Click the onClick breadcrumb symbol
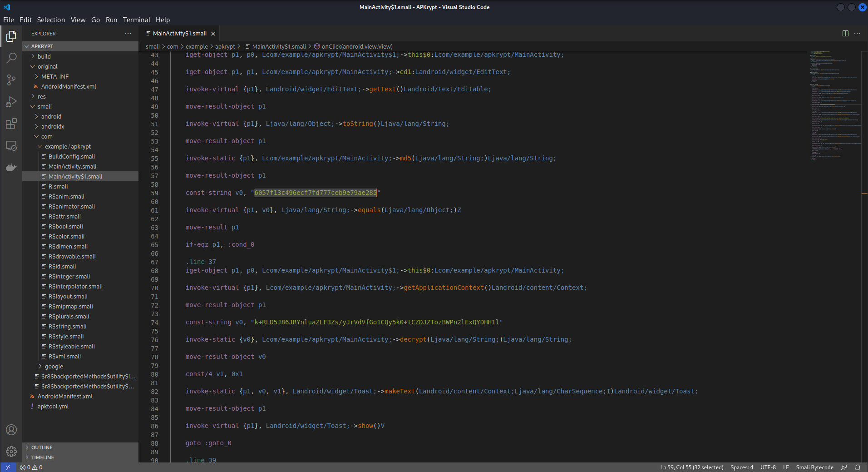 click(353, 46)
